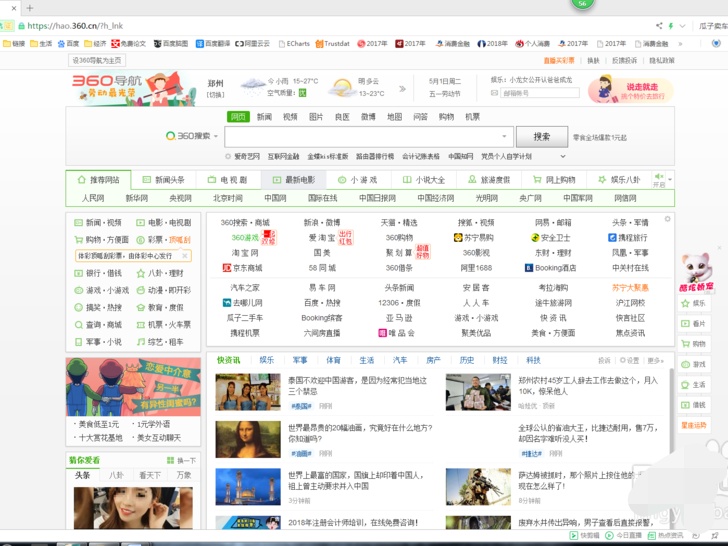Open Booking酒店 site link
The width and height of the screenshot is (728, 546).
[x=551, y=268]
